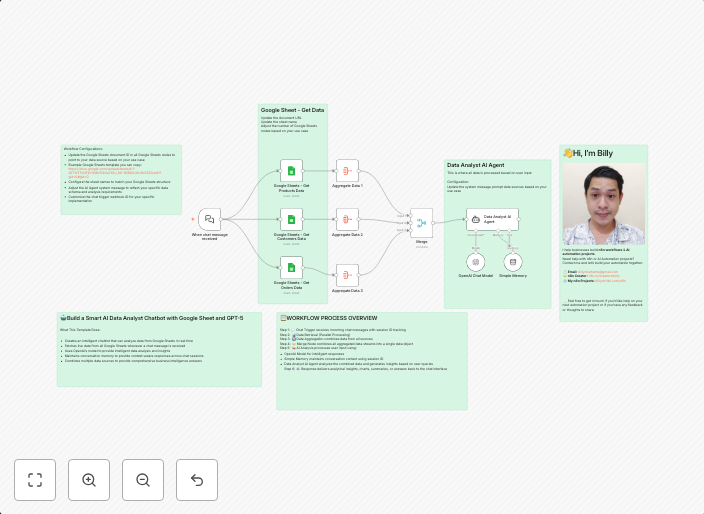Zoom out of the workflow canvas
704x514 pixels.
click(x=143, y=480)
